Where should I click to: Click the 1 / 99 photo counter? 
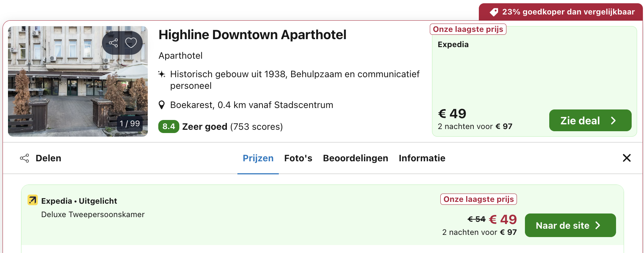[130, 124]
